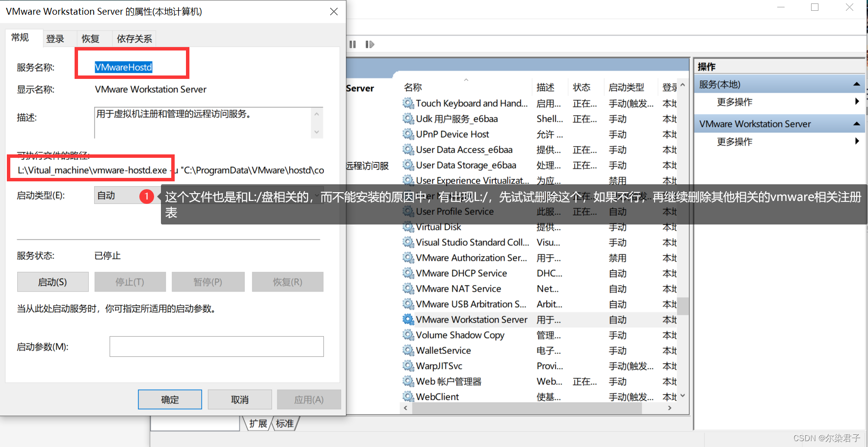Click the 停止(T) button

click(x=130, y=282)
